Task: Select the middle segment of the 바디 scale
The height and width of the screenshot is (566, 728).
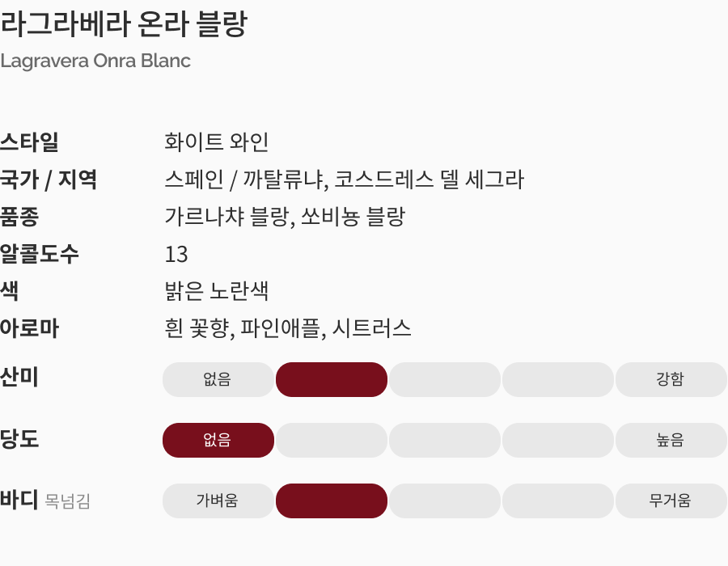Action: 445,501
